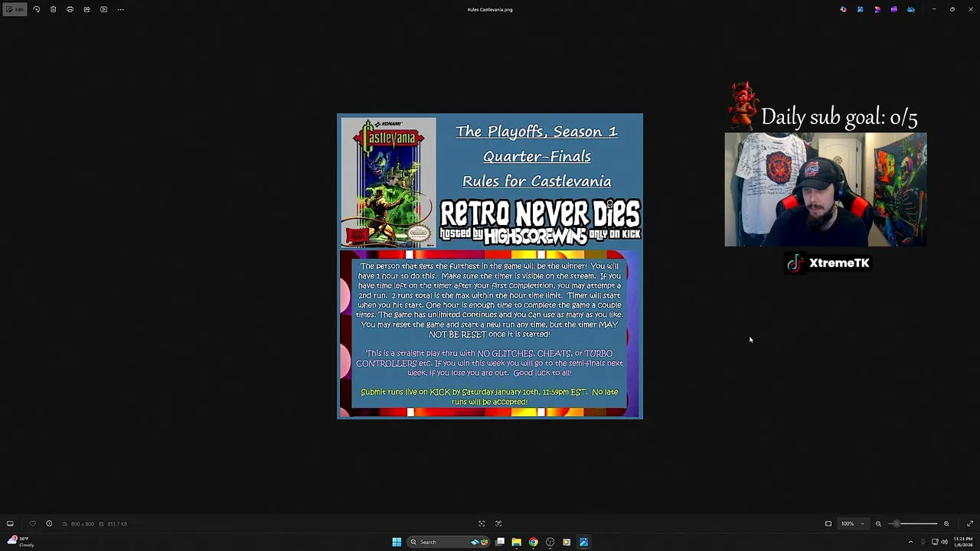Show file info with the info icon

click(49, 523)
